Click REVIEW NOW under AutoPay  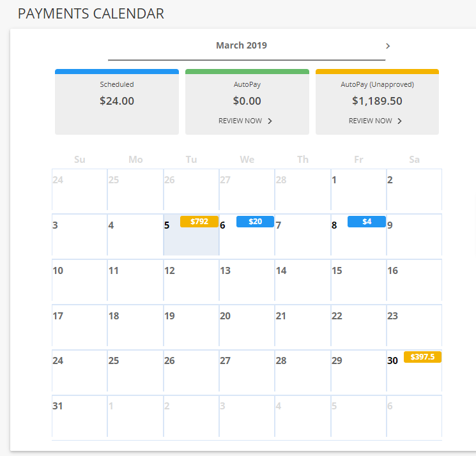pyautogui.click(x=240, y=121)
